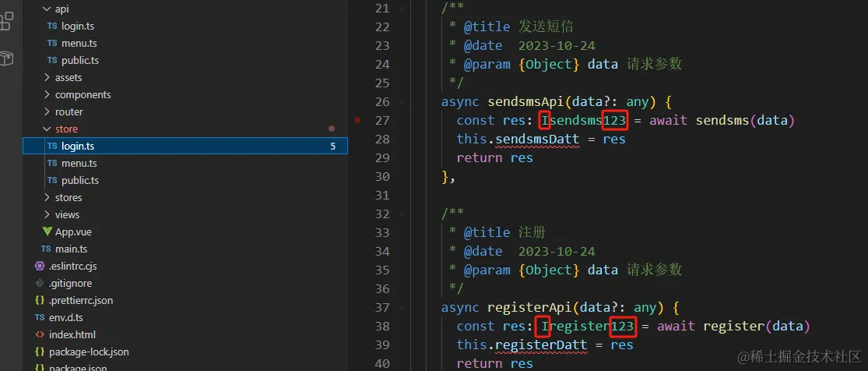Click the date 2023-10-24 on line 34

point(557,251)
